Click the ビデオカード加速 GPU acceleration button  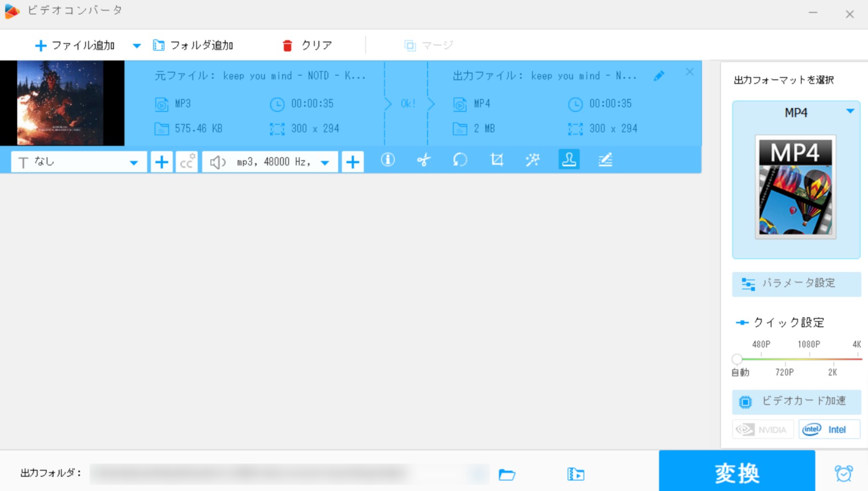coord(796,402)
